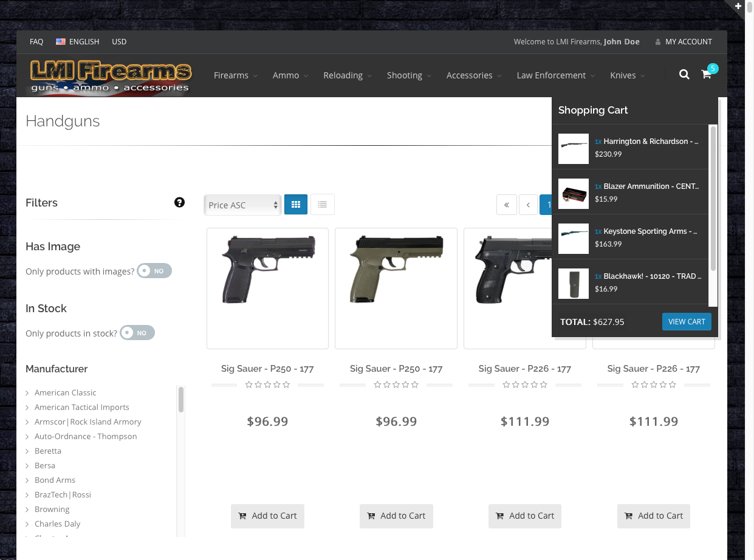Image resolution: width=754 pixels, height=560 pixels.
Task: Go to first page of results
Action: tap(506, 205)
